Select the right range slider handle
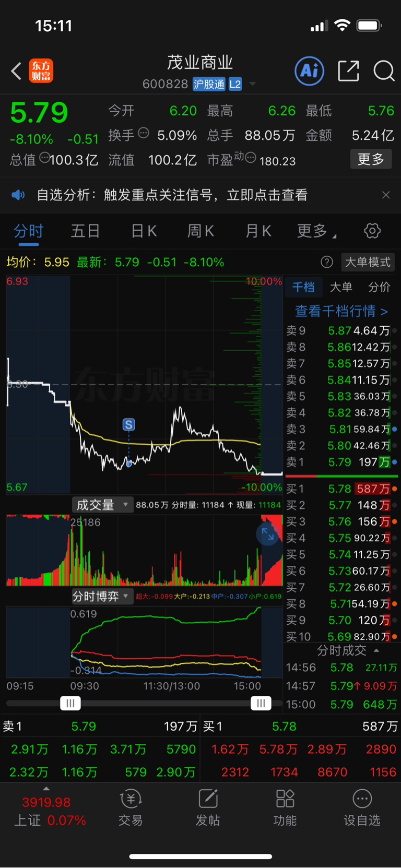Viewport: 401px width, 868px height. pos(261,704)
